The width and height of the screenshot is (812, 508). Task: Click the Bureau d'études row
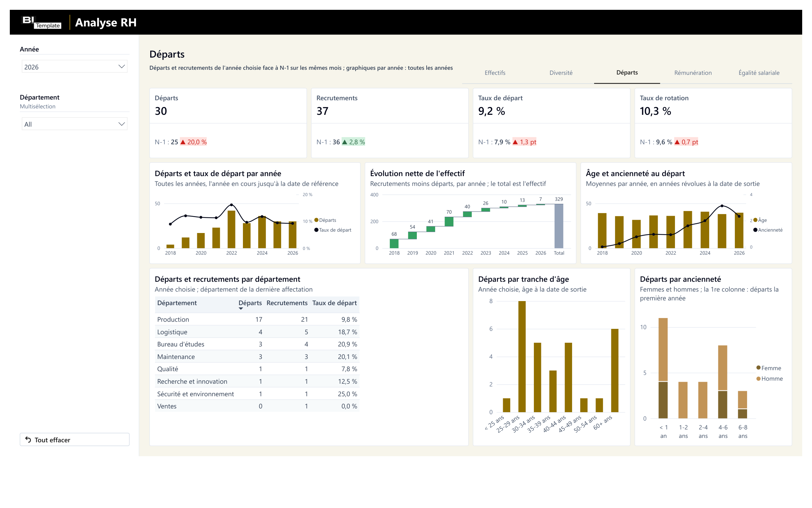coord(257,344)
